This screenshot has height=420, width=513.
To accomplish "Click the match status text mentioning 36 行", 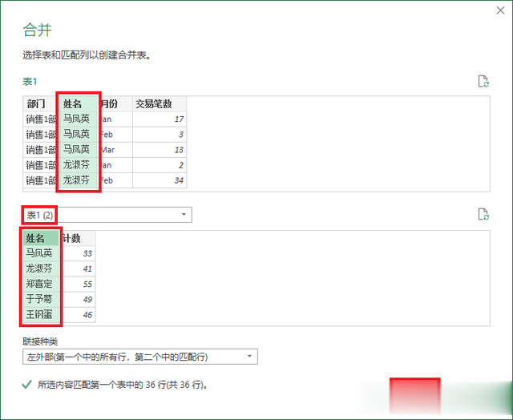I will click(123, 385).
